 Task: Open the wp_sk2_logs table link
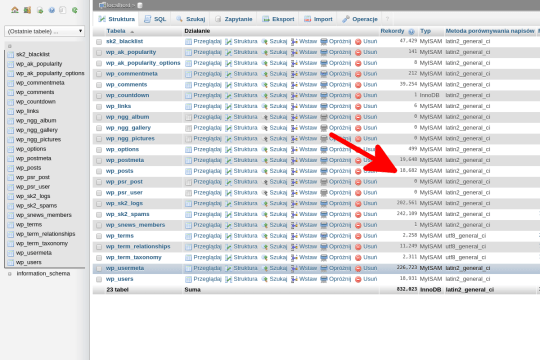tap(124, 203)
